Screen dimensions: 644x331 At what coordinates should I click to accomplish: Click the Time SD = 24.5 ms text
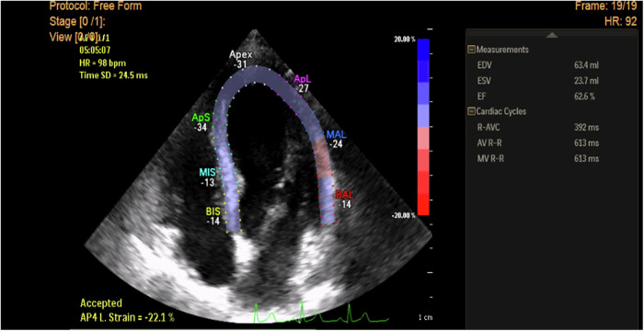pos(113,75)
